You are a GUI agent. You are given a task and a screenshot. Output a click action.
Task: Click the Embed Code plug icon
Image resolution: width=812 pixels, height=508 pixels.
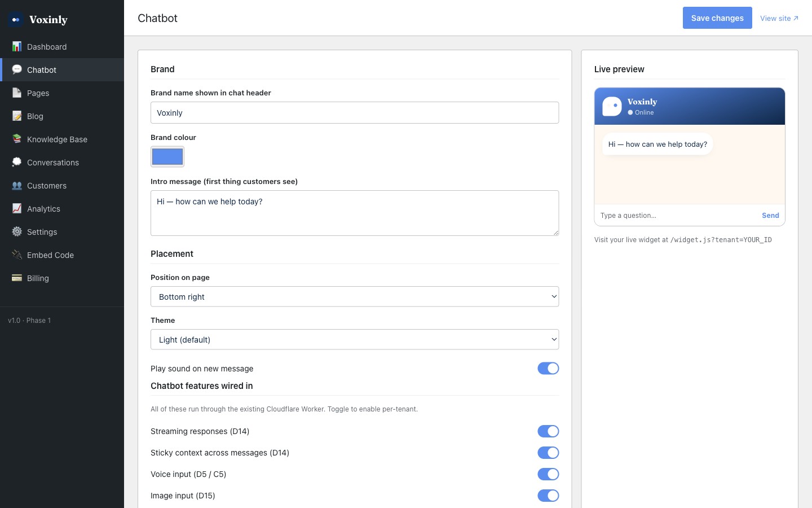point(17,255)
